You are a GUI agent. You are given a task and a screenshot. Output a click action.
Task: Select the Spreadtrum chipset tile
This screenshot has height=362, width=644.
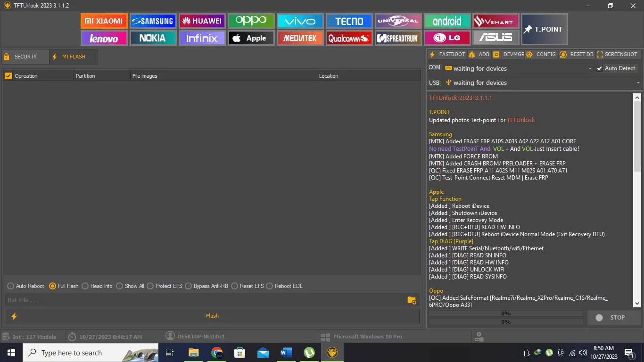398,38
